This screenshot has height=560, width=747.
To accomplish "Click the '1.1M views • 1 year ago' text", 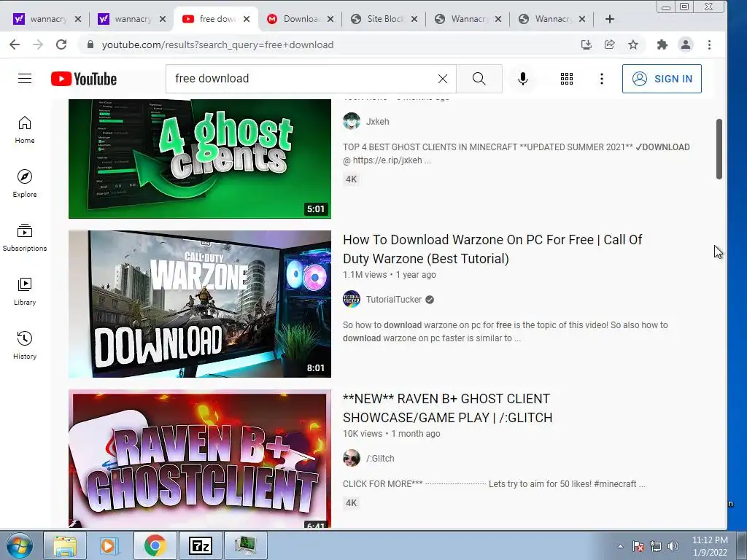I will click(390, 275).
